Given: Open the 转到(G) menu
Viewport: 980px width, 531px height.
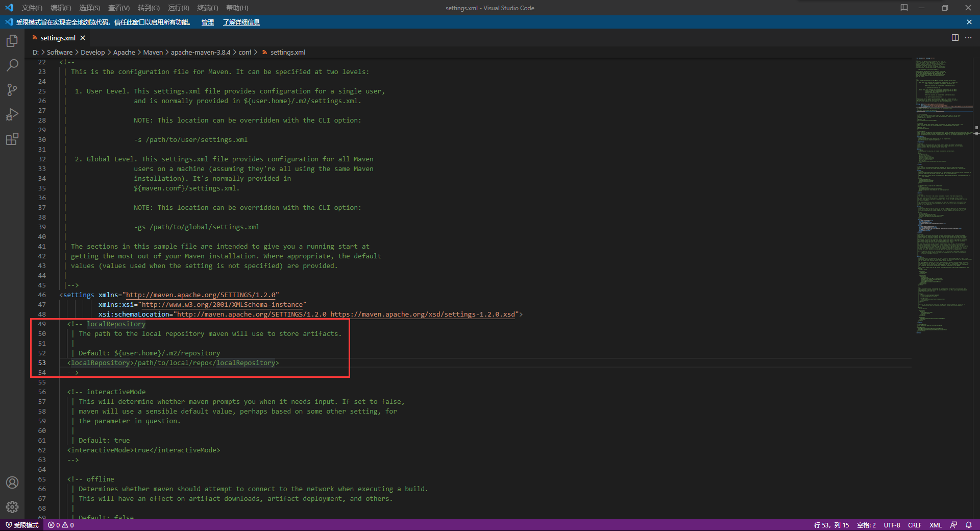Looking at the screenshot, I should pyautogui.click(x=149, y=8).
